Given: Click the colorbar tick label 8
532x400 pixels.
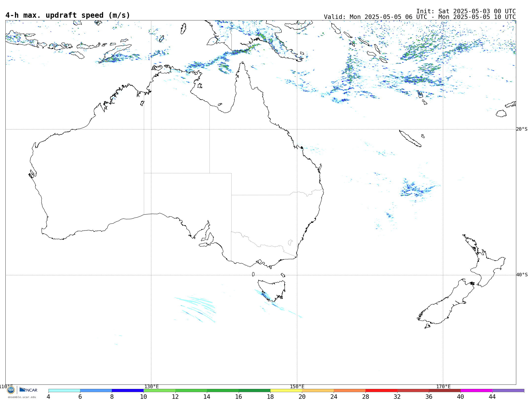Looking at the screenshot, I should pos(112,397).
